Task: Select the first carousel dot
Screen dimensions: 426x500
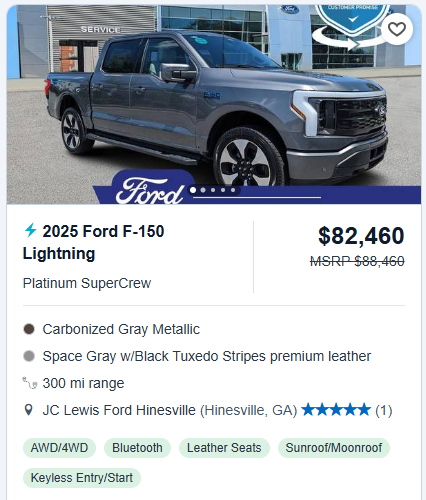Action: pos(193,190)
